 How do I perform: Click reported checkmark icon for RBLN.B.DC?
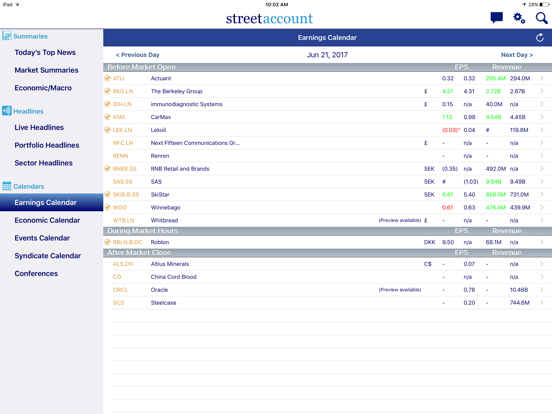(107, 242)
